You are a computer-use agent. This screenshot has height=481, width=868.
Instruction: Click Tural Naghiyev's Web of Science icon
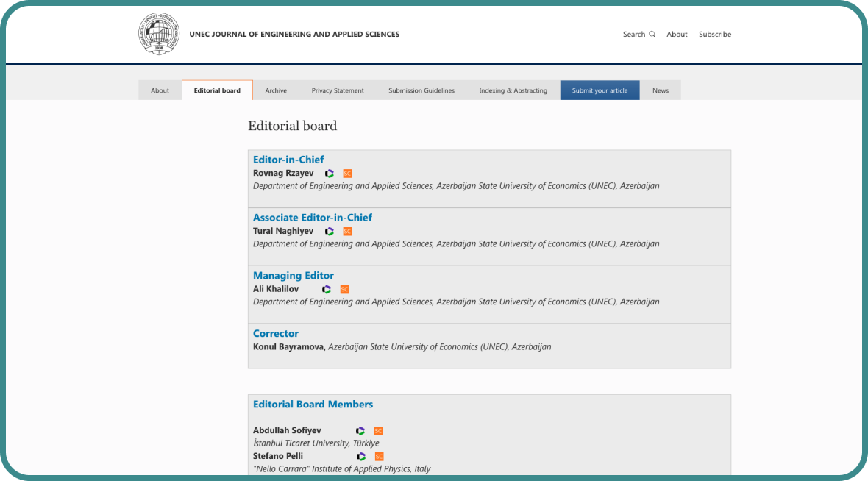[330, 232]
